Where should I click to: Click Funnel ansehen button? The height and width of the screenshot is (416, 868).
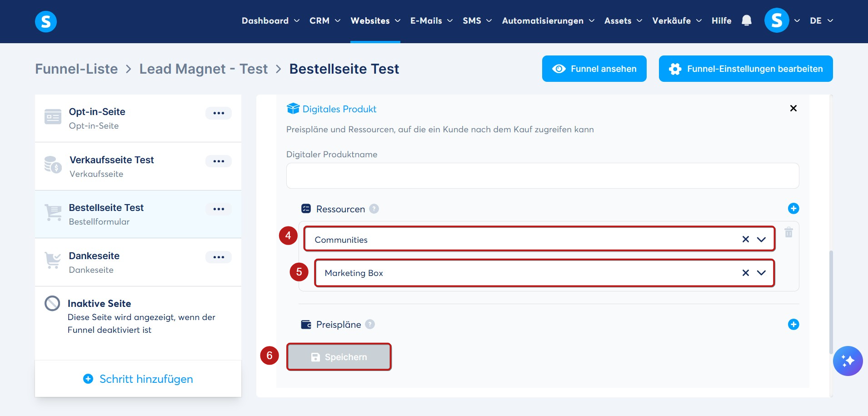tap(594, 69)
